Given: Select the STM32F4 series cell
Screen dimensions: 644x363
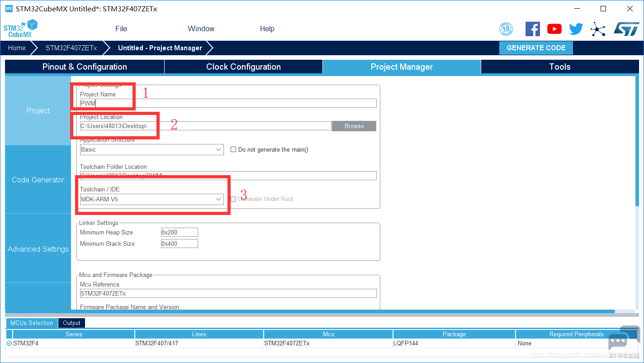Looking at the screenshot, I should pyautogui.click(x=74, y=344).
